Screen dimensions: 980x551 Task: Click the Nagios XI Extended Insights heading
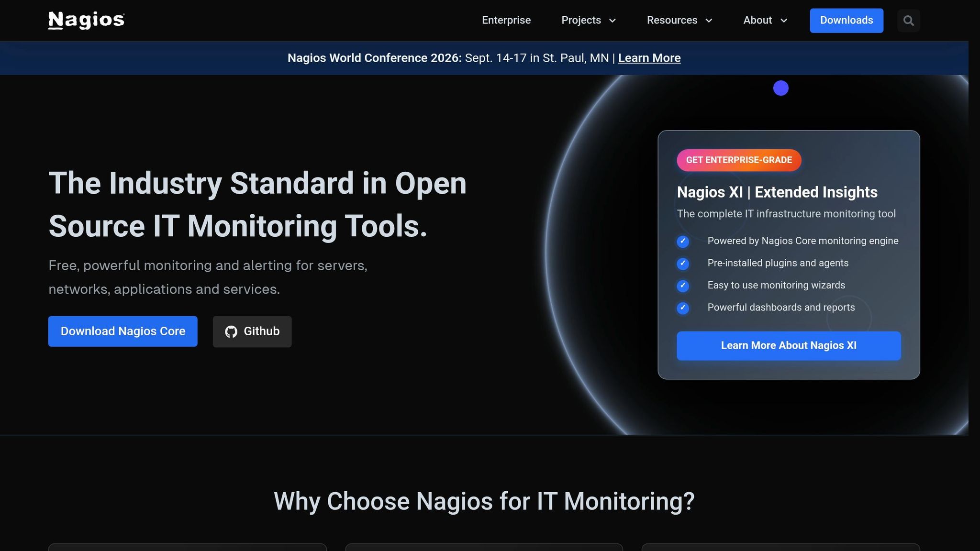[777, 192]
